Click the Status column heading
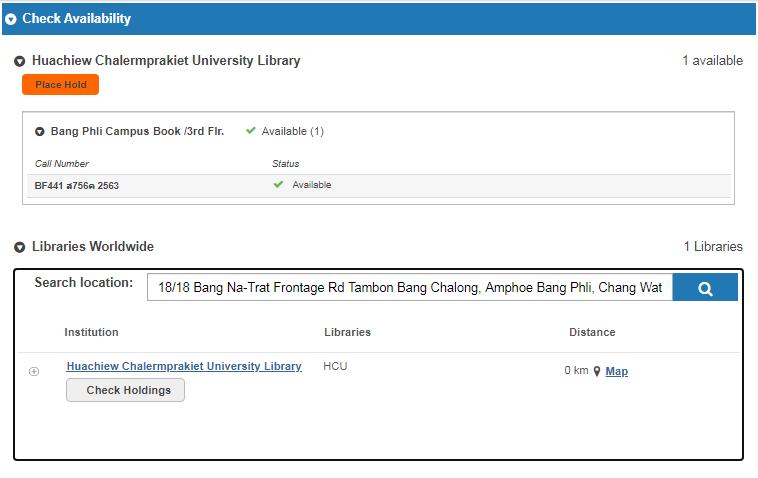 [286, 164]
